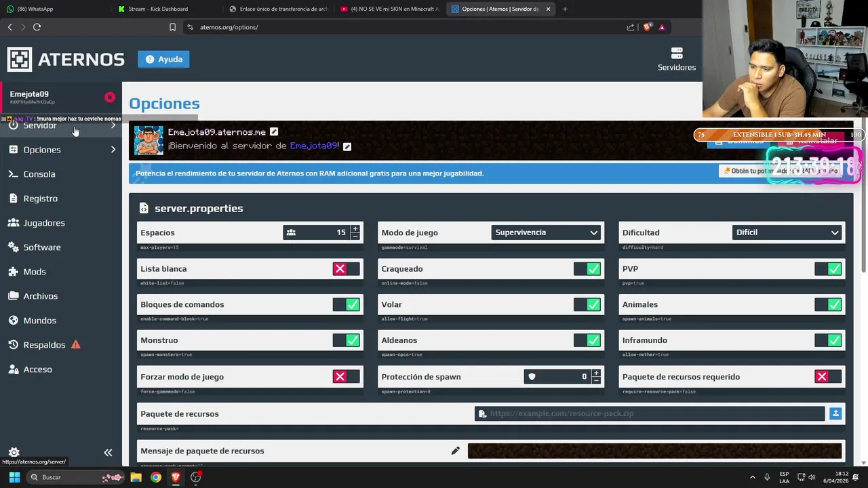Open a new browser tab
The height and width of the screenshot is (488, 868).
click(x=565, y=9)
